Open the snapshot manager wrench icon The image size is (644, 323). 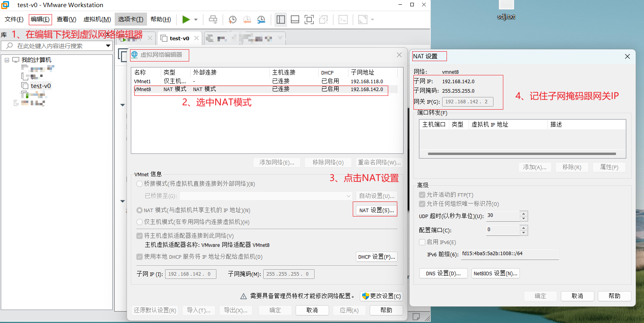pyautogui.click(x=261, y=19)
